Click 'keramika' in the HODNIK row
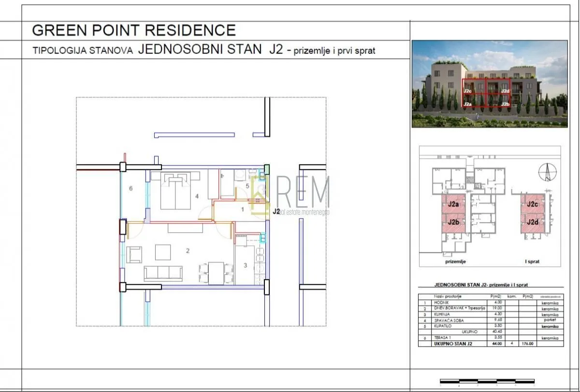The image size is (580, 392). [550, 303]
